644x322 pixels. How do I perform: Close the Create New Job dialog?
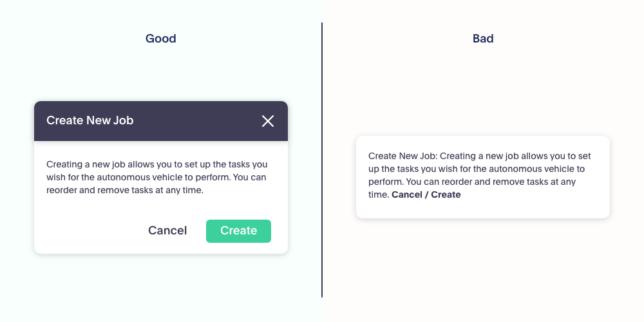click(268, 121)
